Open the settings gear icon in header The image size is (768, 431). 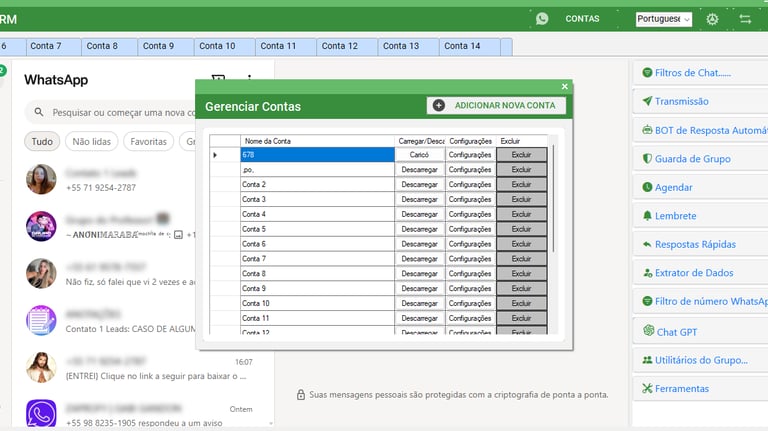point(712,19)
